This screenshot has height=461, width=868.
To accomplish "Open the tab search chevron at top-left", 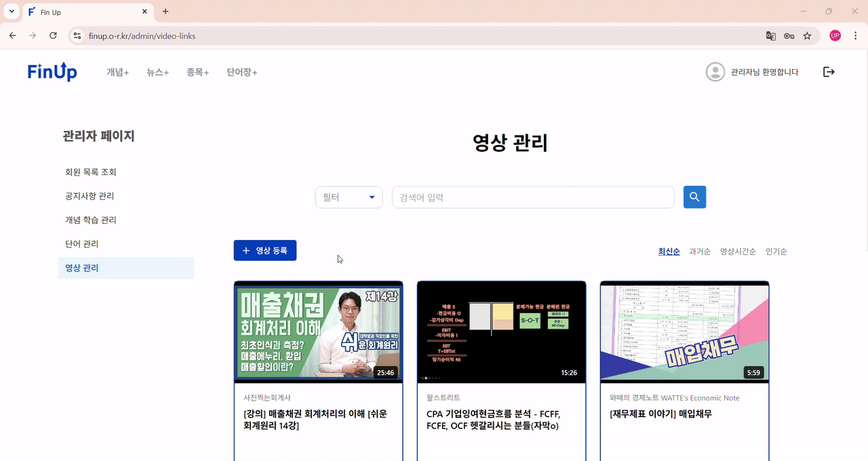I will 10,12.
